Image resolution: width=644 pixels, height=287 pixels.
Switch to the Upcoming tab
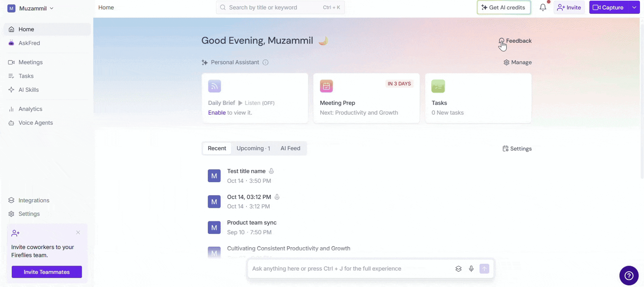tap(253, 148)
